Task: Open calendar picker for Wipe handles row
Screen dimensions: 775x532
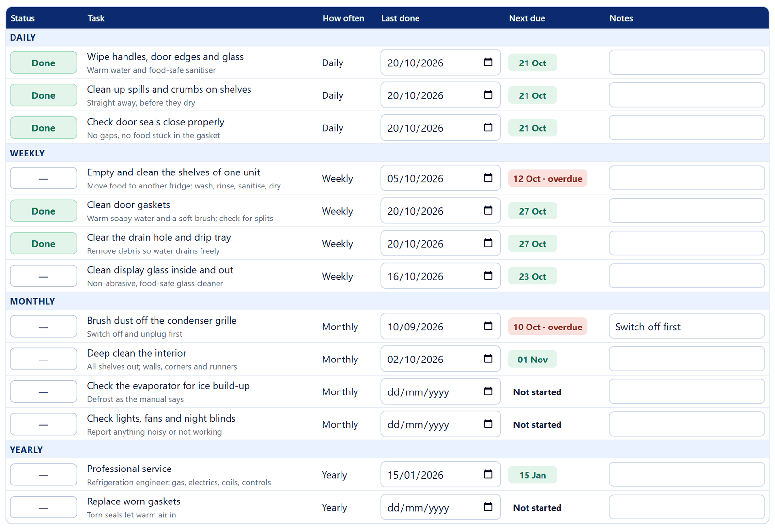Action: (488, 62)
